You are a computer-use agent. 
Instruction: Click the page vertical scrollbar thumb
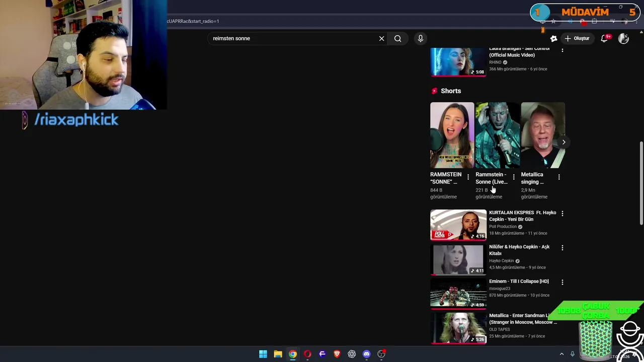(641, 183)
